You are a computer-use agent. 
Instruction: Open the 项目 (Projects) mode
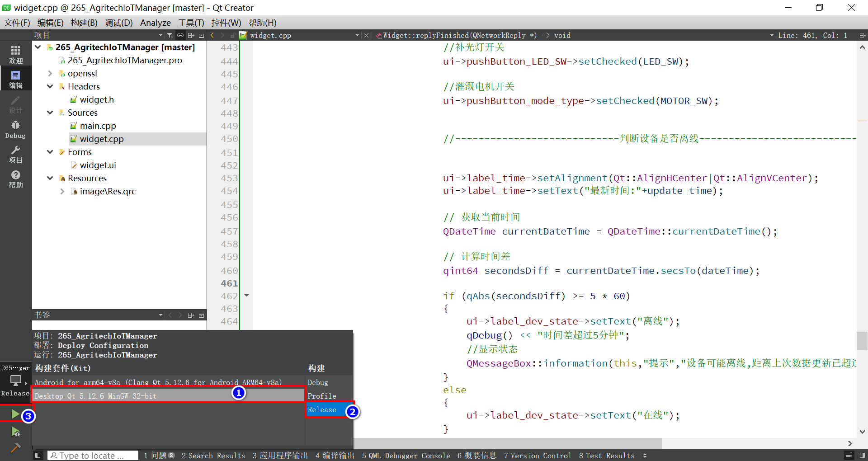coord(15,155)
